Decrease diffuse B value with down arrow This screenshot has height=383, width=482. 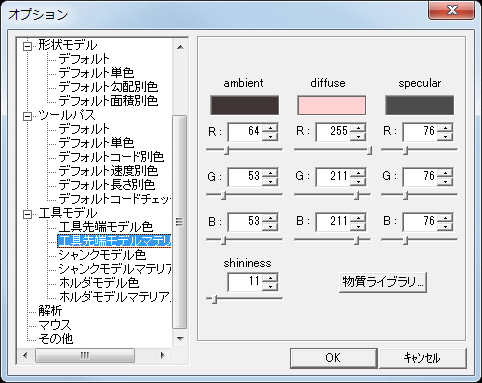[358, 226]
